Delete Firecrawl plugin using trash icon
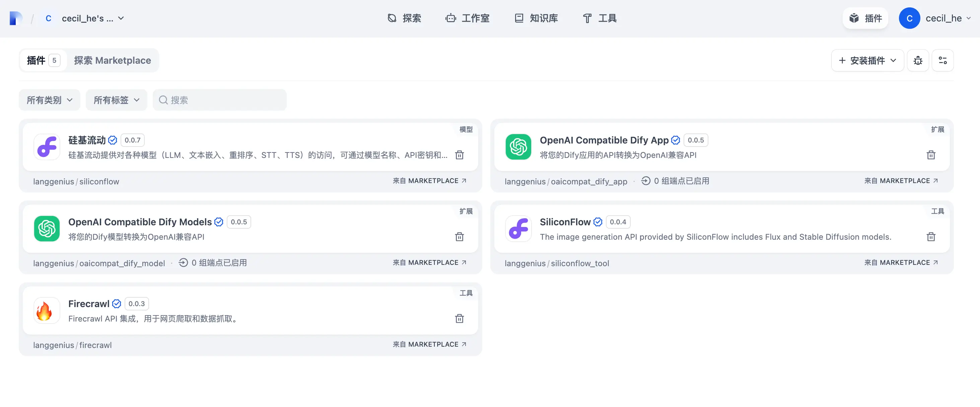Image resolution: width=980 pixels, height=407 pixels. pyautogui.click(x=459, y=319)
